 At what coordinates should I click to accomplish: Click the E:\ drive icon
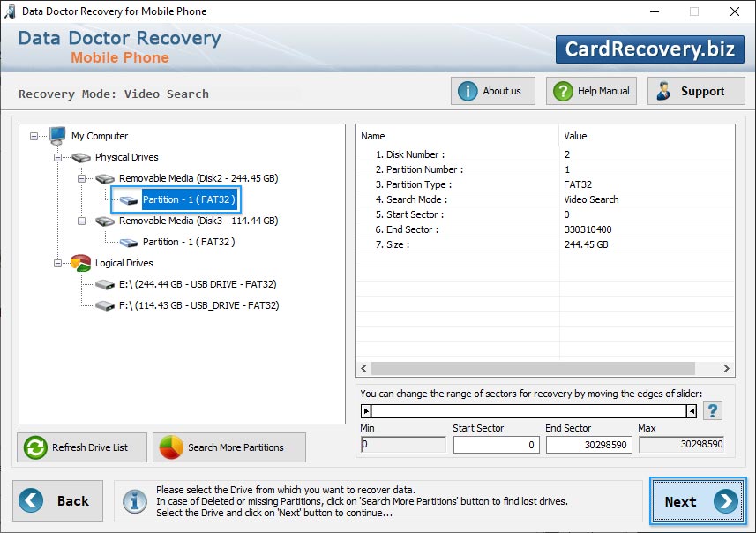click(x=105, y=284)
